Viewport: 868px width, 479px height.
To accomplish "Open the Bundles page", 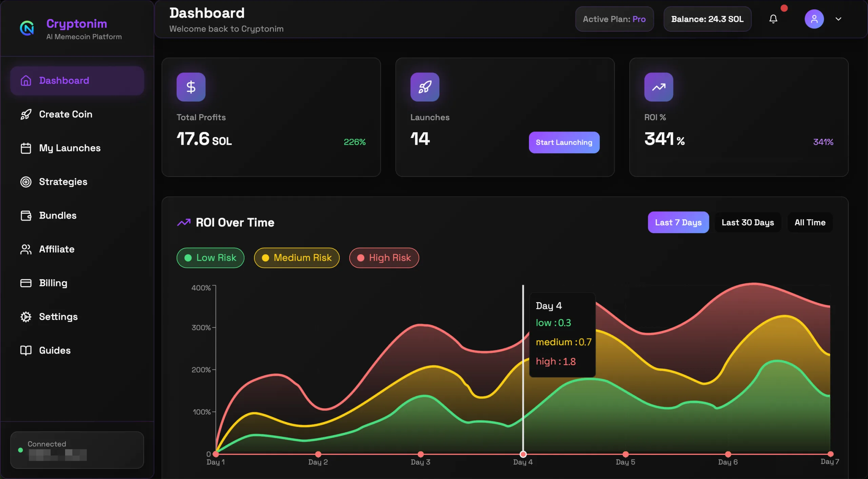I will 77,216.
